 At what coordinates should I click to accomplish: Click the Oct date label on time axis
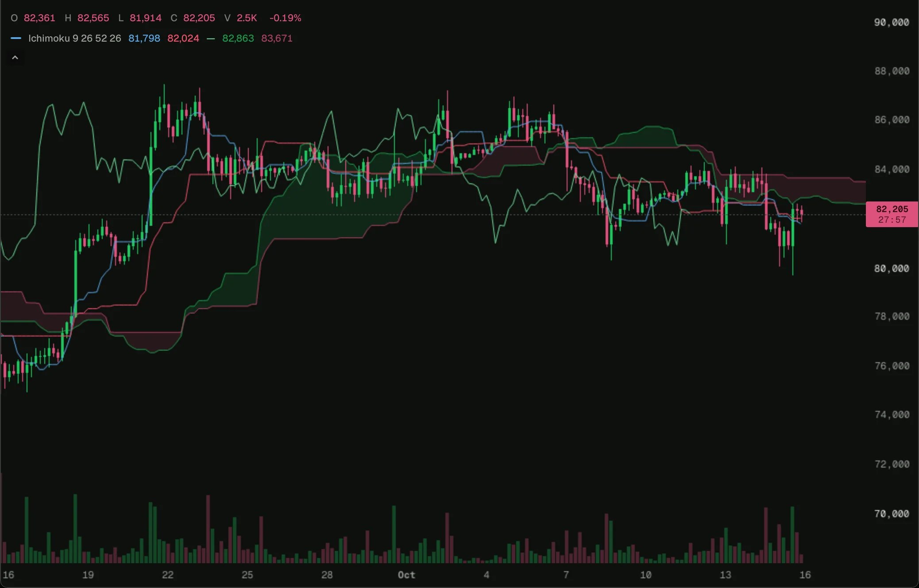point(406,575)
